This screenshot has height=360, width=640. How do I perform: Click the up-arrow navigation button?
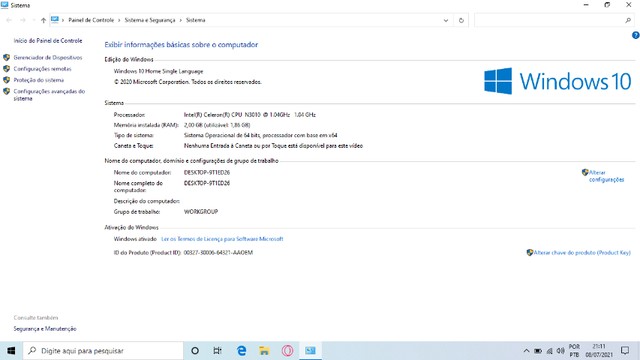pos(43,20)
